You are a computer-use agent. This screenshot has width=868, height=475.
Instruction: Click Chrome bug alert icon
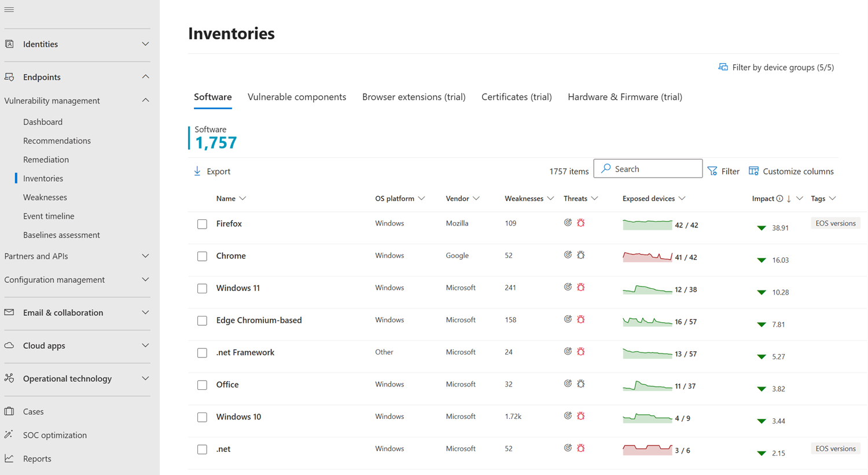pyautogui.click(x=581, y=255)
